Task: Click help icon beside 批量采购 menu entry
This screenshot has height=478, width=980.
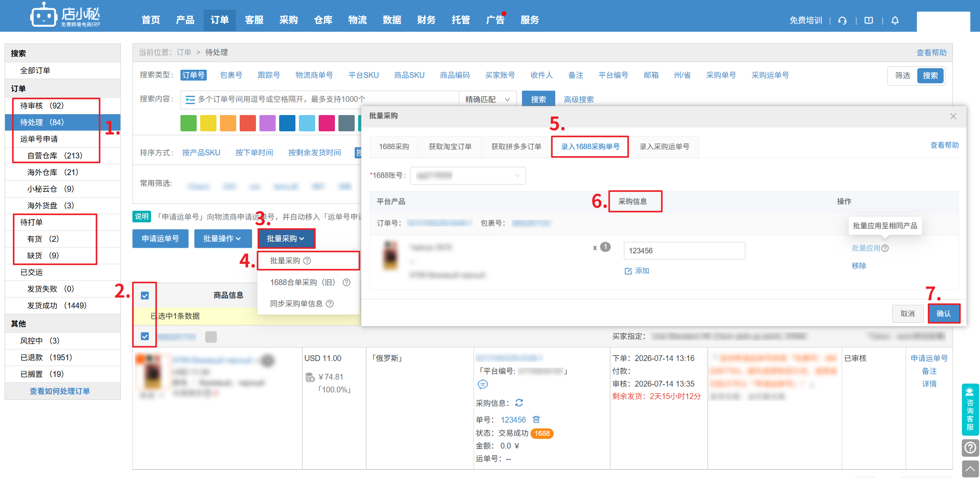Action: coord(307,261)
